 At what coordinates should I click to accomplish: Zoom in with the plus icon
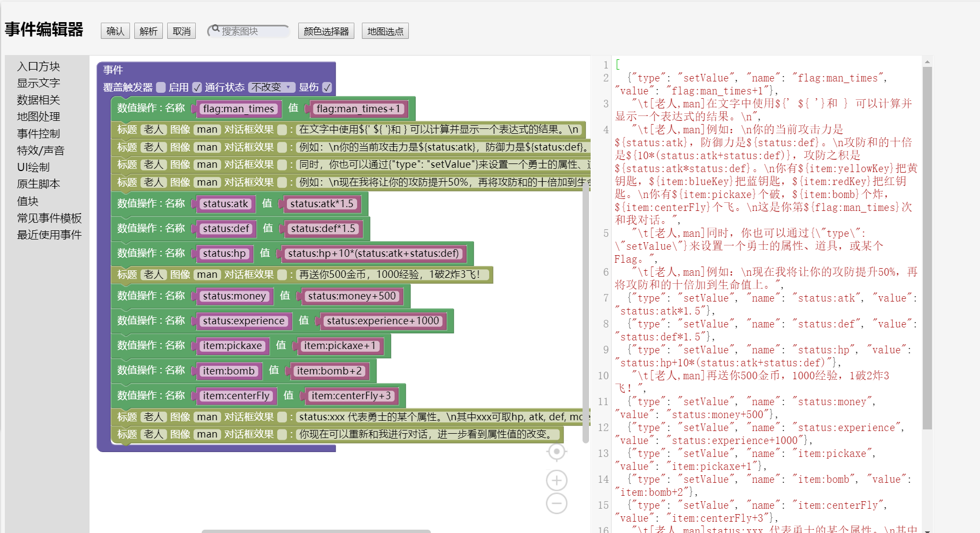tap(556, 480)
